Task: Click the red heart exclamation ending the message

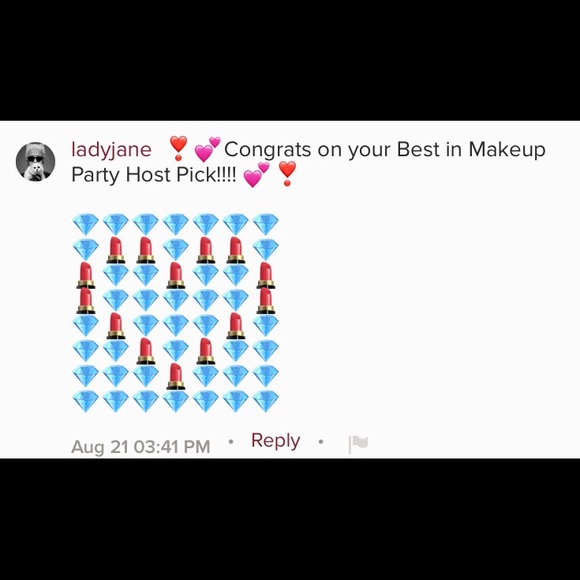Action: point(287,173)
